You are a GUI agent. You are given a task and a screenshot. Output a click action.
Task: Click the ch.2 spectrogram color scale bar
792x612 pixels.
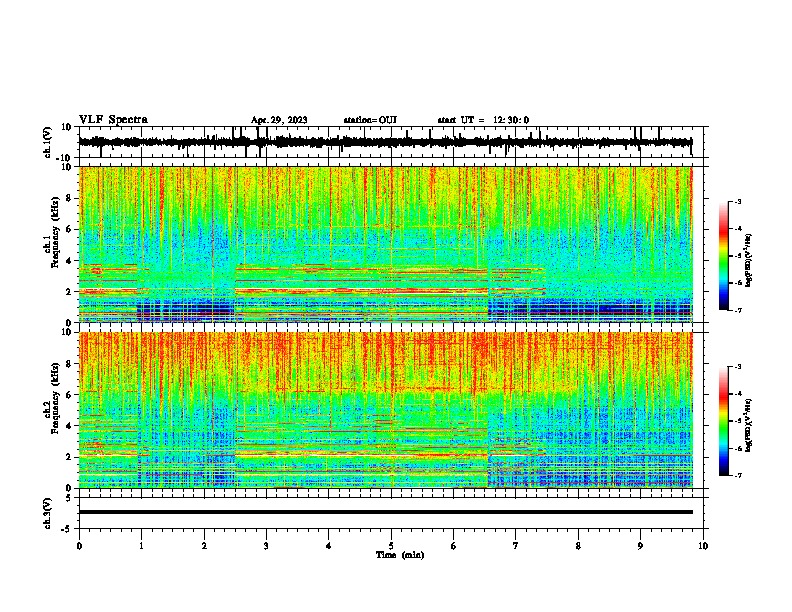click(x=723, y=421)
